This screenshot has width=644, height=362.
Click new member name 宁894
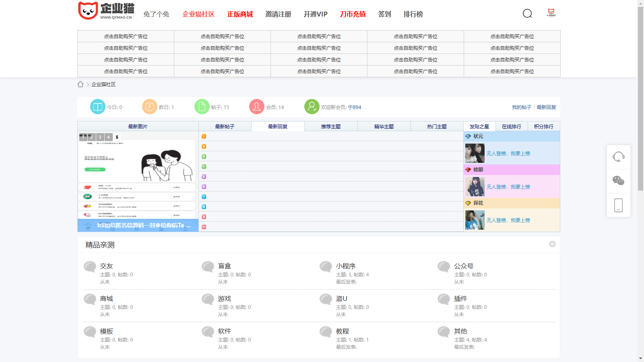(x=354, y=107)
